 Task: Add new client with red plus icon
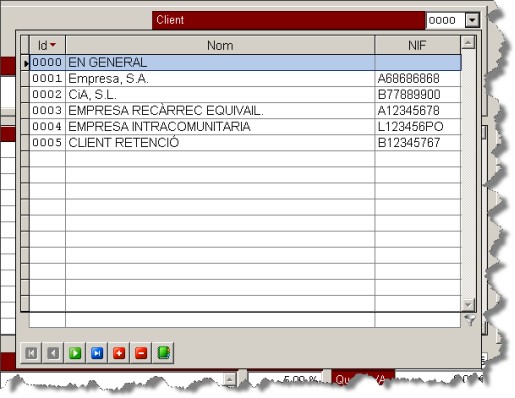click(119, 353)
